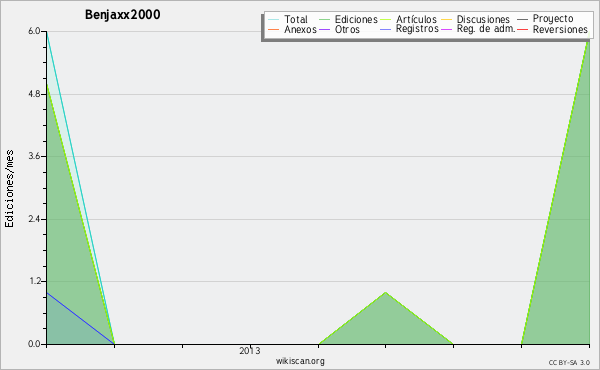
Task: Click the CC BY-SA 3.0 license text
Action: 569,363
